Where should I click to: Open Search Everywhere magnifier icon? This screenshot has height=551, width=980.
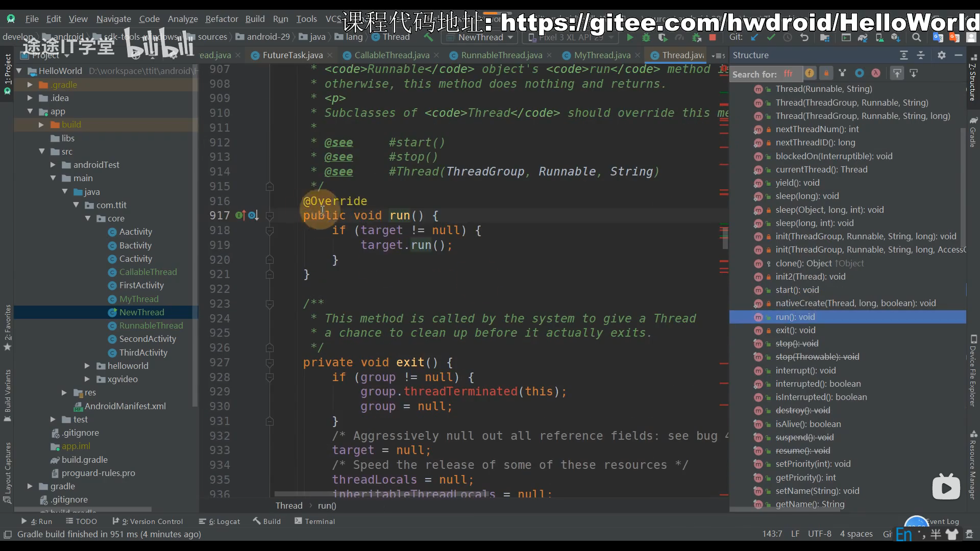pyautogui.click(x=917, y=37)
